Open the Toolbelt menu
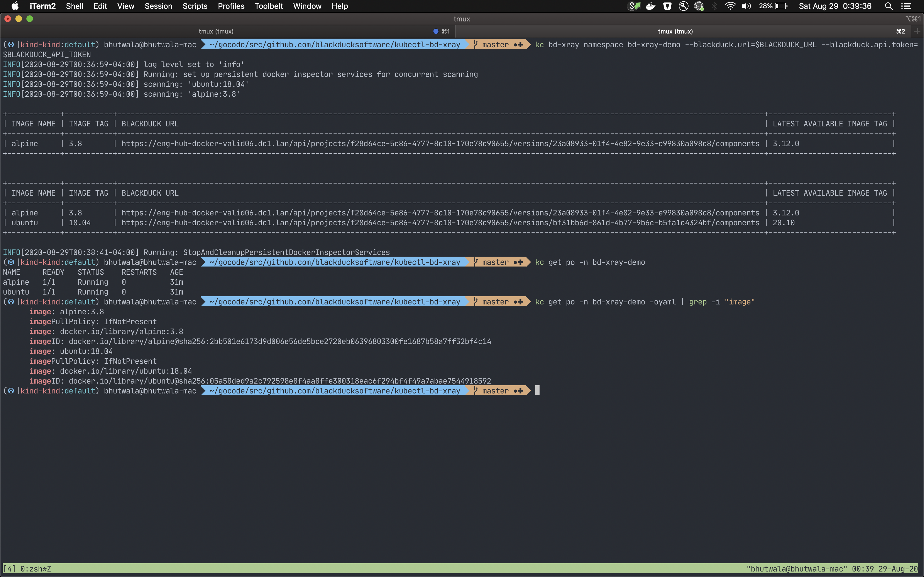 pos(268,6)
